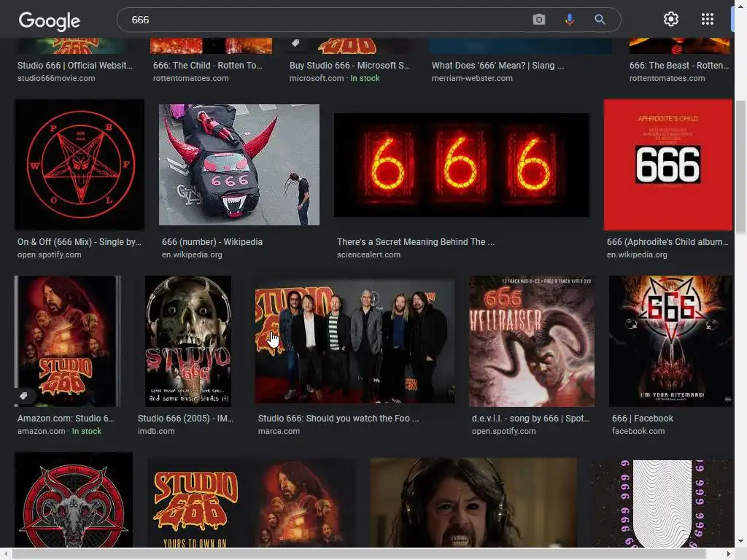The width and height of the screenshot is (747, 560).
Task: Open red Aphrodite's Child album cover
Action: [668, 165]
